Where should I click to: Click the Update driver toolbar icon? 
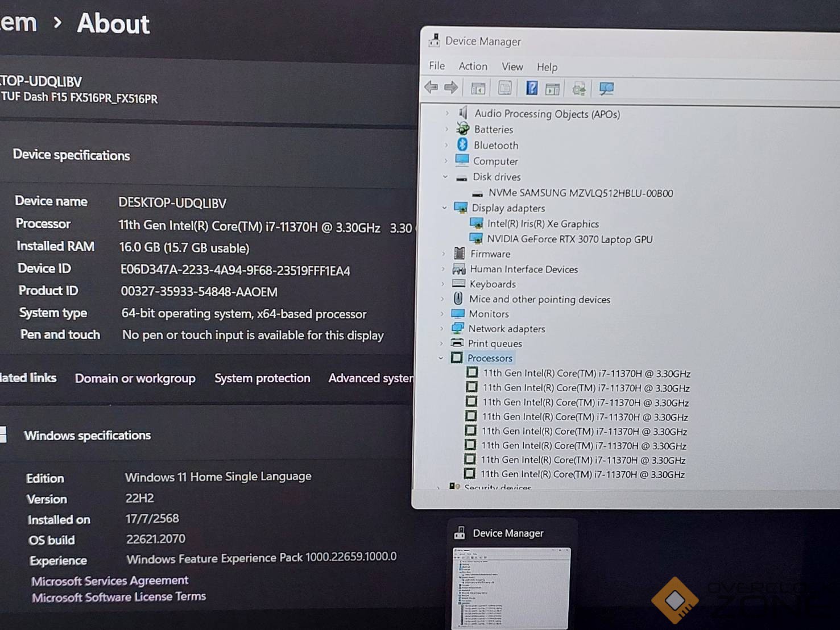(x=579, y=89)
